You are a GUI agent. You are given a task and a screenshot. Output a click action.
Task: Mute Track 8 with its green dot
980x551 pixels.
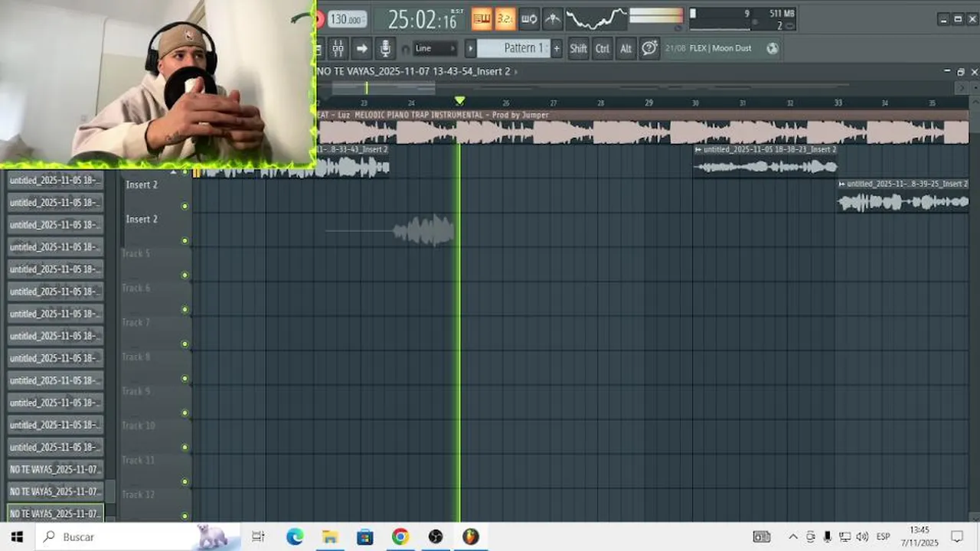coord(185,379)
